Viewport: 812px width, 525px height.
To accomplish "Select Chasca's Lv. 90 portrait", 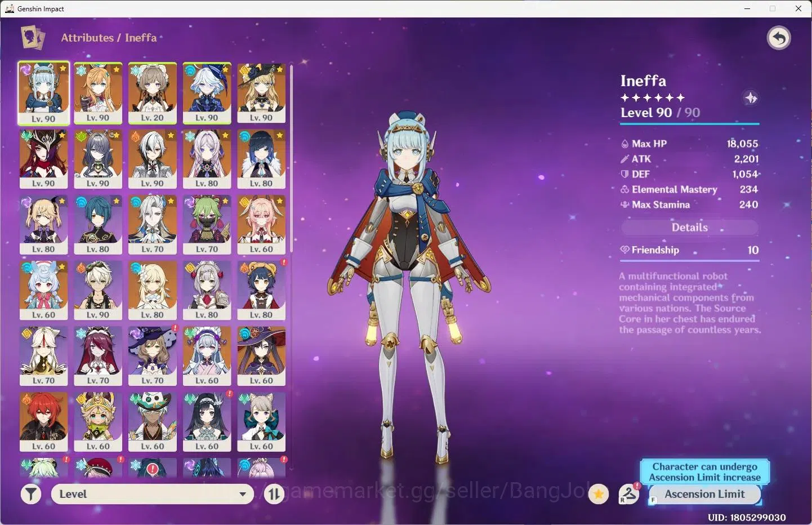I will point(43,159).
